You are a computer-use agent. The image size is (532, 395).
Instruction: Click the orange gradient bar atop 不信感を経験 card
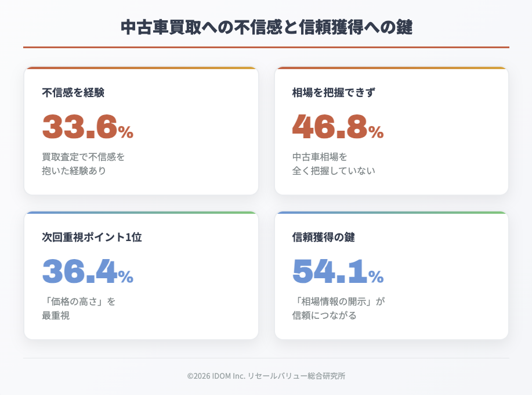141,68
